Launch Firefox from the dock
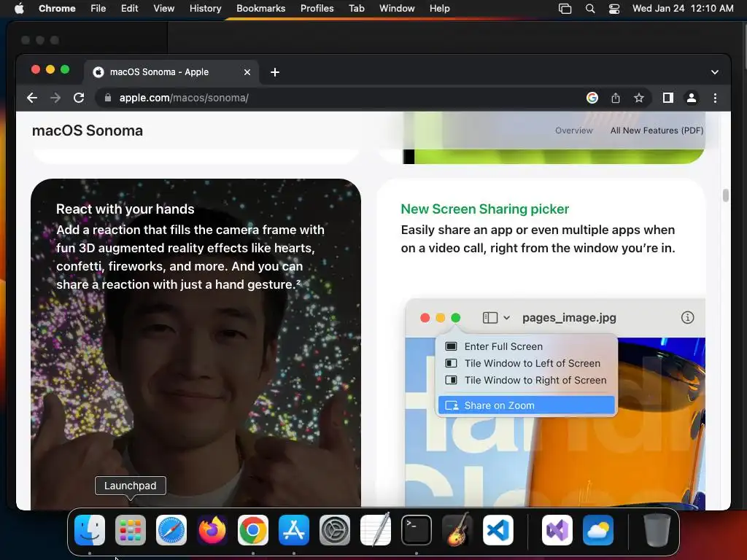Screen dimensions: 747x560 [x=212, y=530]
